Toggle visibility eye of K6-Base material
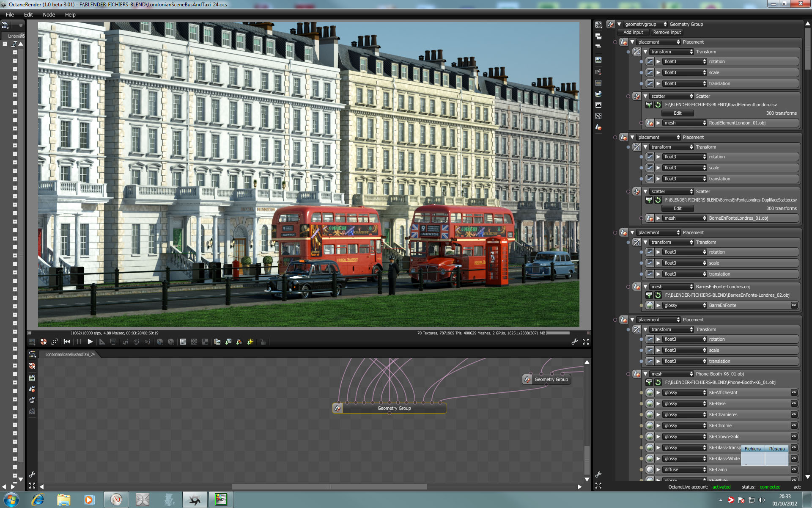812x508 pixels. (x=794, y=403)
